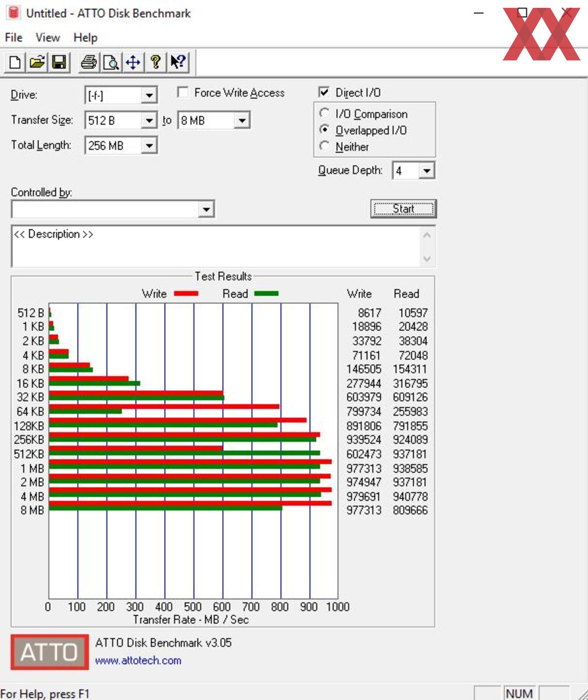Enable Force Write Access checkbox

(183, 92)
